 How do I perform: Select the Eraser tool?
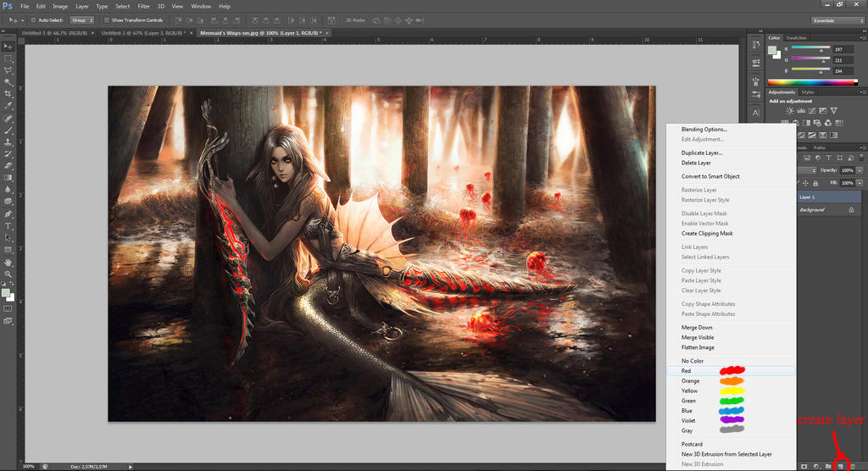8,165
